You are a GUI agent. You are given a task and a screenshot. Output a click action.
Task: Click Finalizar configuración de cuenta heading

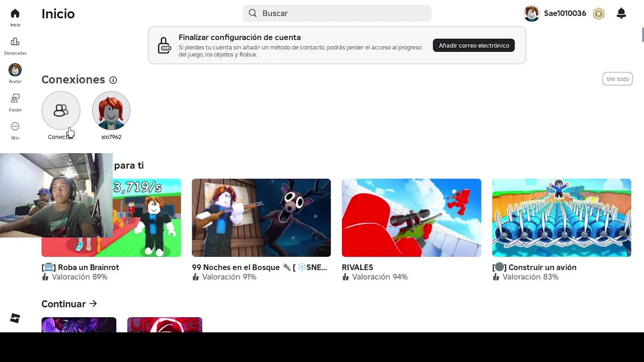[239, 37]
